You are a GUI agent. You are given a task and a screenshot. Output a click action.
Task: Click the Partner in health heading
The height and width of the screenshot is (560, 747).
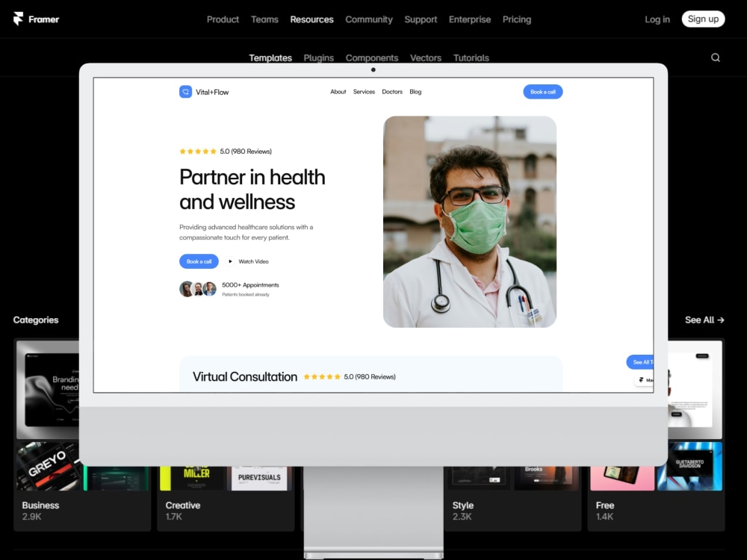(252, 189)
